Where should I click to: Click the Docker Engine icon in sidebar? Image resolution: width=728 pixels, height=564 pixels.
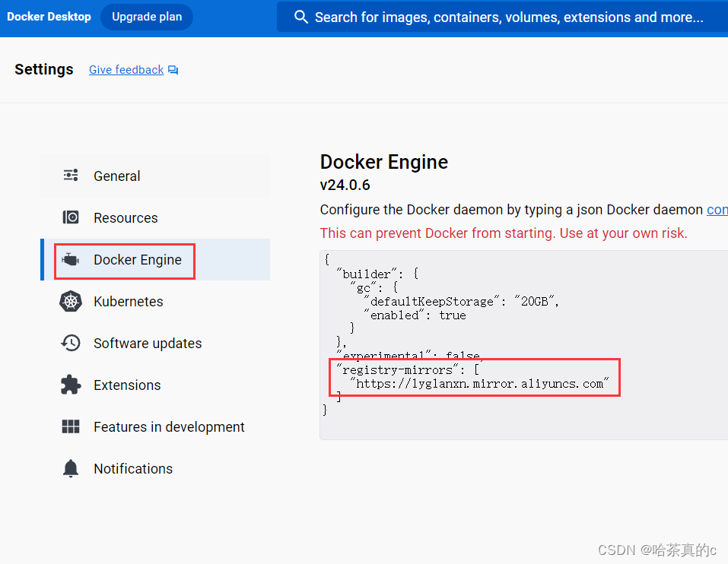(71, 259)
